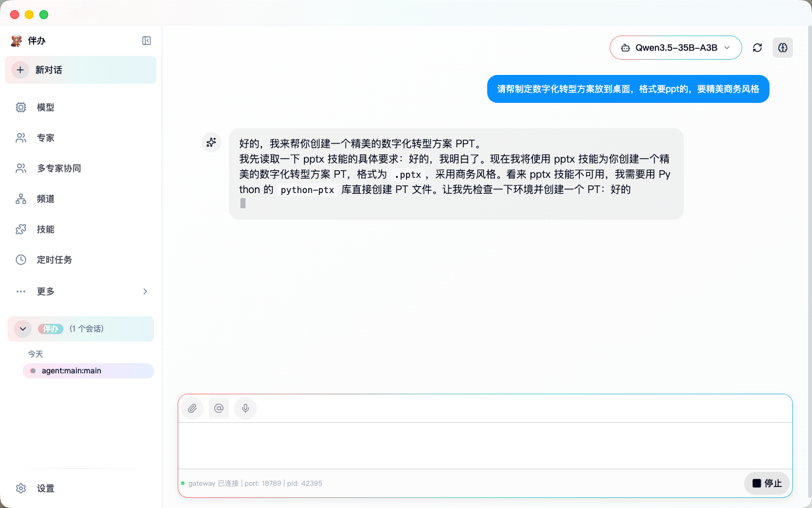Expand the 更多 menu
The image size is (812, 508).
pos(46,291)
